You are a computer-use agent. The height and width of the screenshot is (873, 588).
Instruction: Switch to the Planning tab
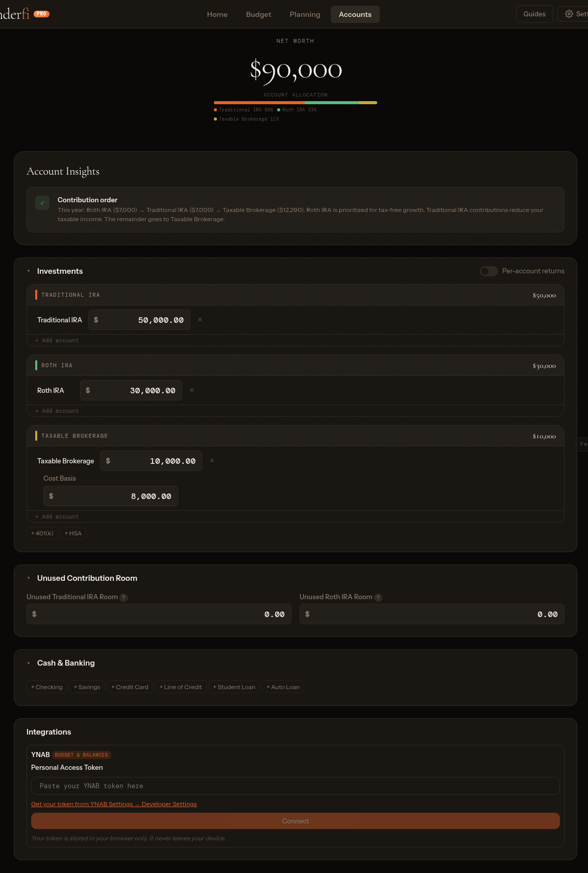pyautogui.click(x=305, y=14)
